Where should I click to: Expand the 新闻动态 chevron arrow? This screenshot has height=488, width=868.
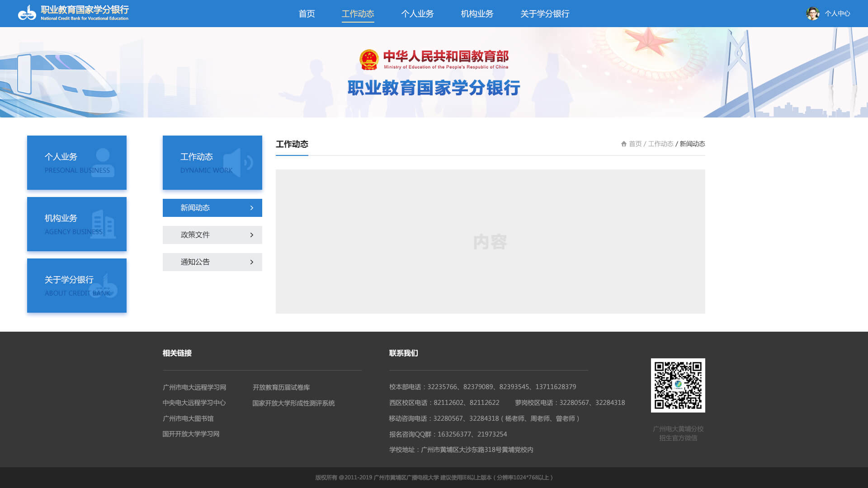point(252,208)
